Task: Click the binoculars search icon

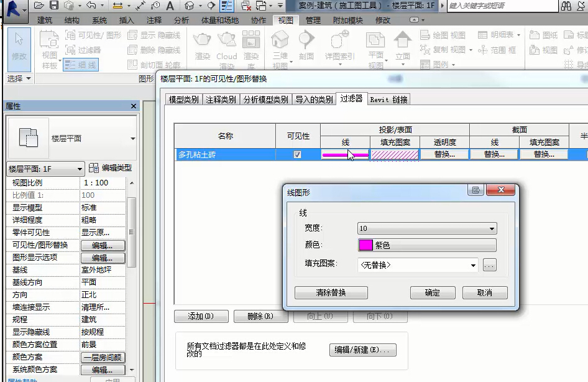Action: (566, 6)
